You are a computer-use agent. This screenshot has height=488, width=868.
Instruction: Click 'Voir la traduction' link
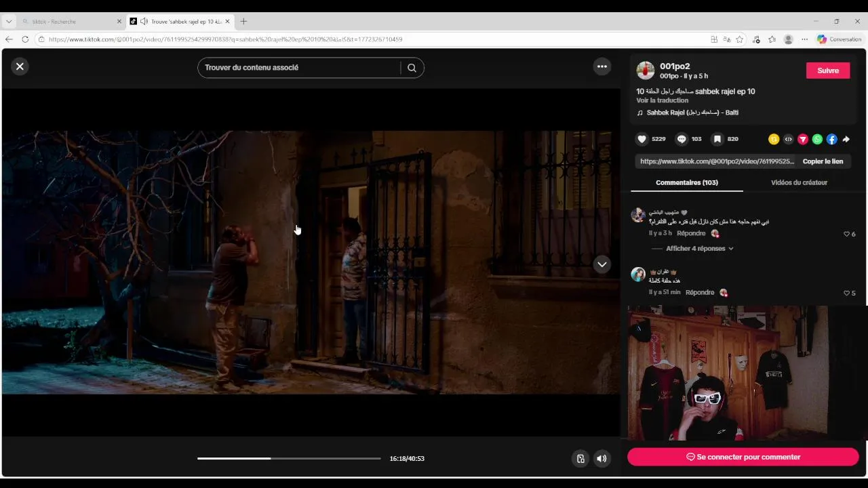click(x=663, y=100)
